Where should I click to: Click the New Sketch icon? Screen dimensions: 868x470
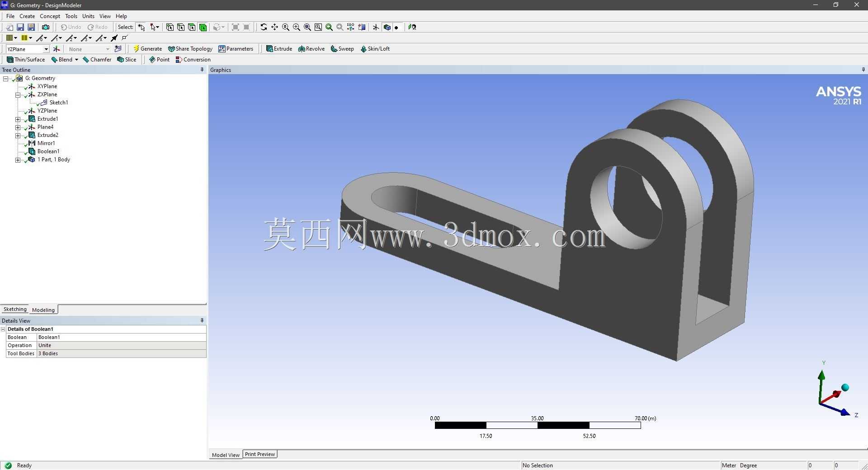click(x=118, y=49)
